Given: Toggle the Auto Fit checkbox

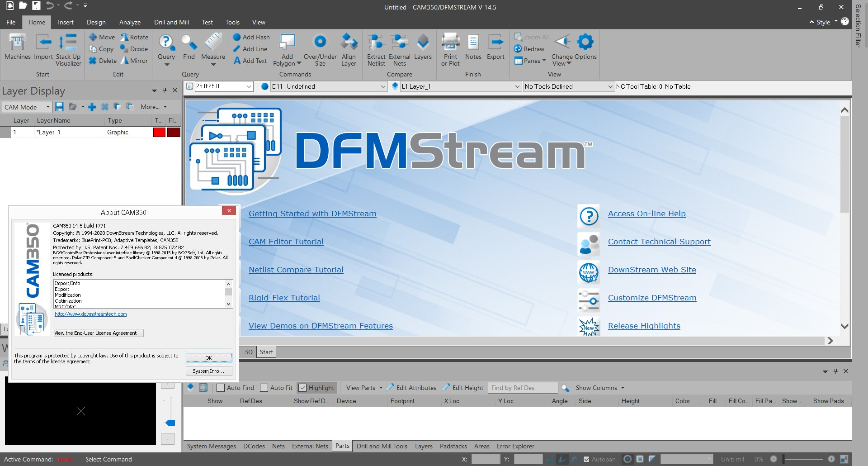Looking at the screenshot, I should pos(264,388).
